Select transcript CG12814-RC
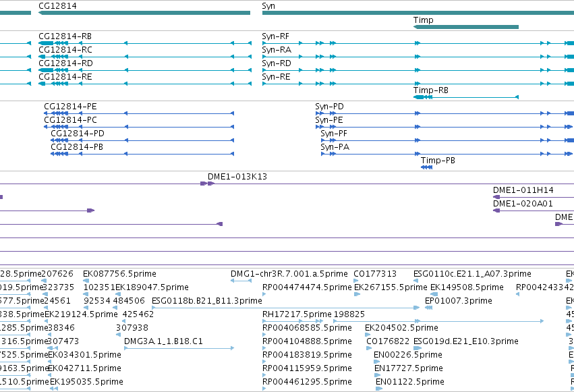Image resolution: width=574 pixels, height=392 pixels. 65,50
